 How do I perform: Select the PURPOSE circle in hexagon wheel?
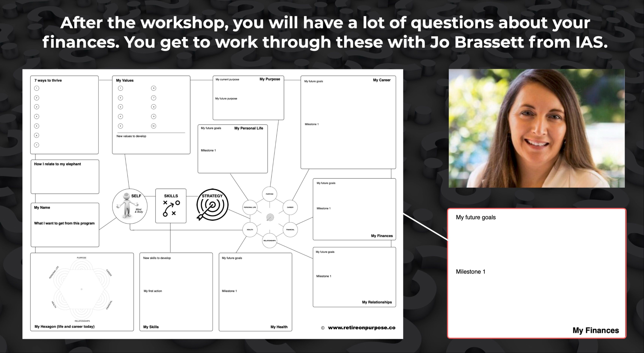(x=269, y=194)
